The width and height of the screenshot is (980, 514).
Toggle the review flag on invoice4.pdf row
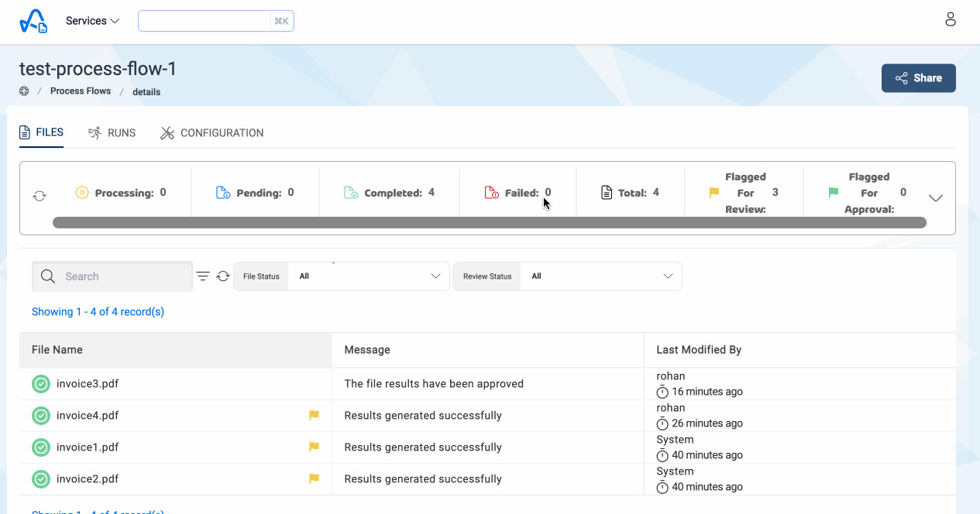pyautogui.click(x=313, y=415)
